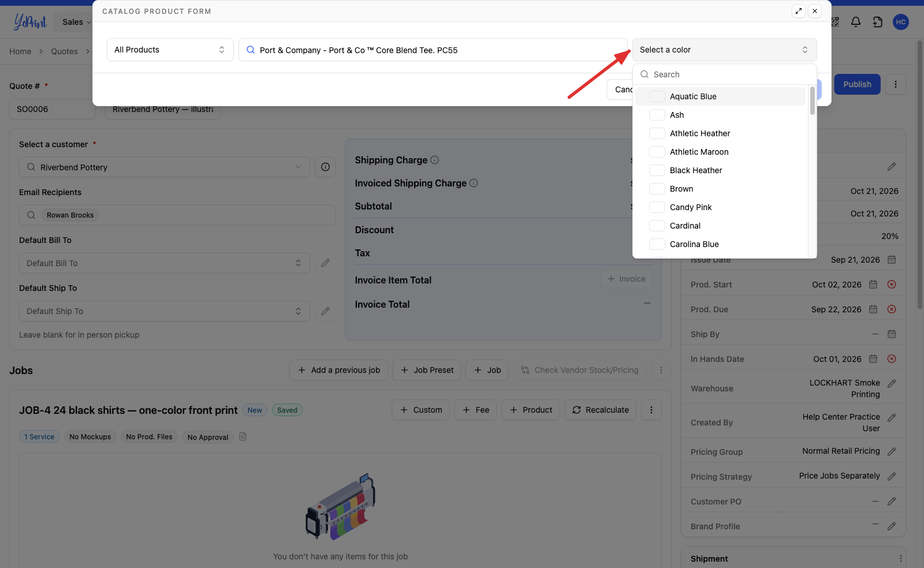This screenshot has height=568, width=924.
Task: Open the page-arrow icon beside the notifications bell
Action: [x=878, y=22]
